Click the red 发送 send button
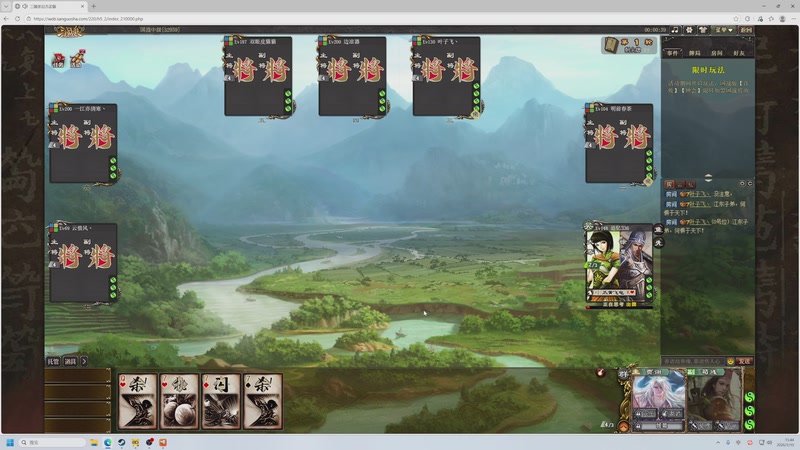The height and width of the screenshot is (450, 800). 744,361
